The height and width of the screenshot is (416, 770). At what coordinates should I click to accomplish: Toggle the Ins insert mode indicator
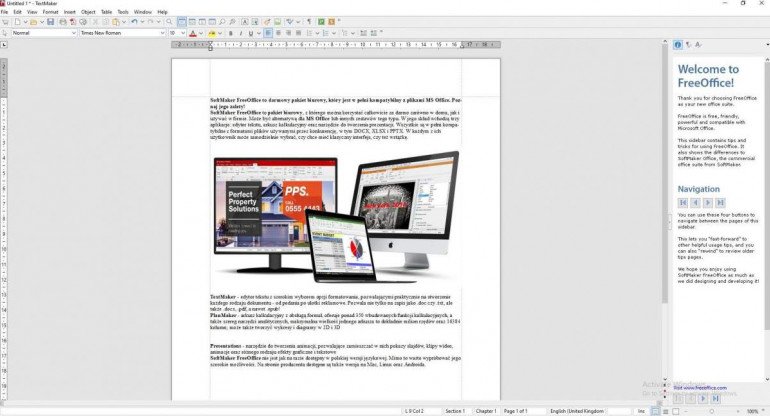tap(641, 411)
